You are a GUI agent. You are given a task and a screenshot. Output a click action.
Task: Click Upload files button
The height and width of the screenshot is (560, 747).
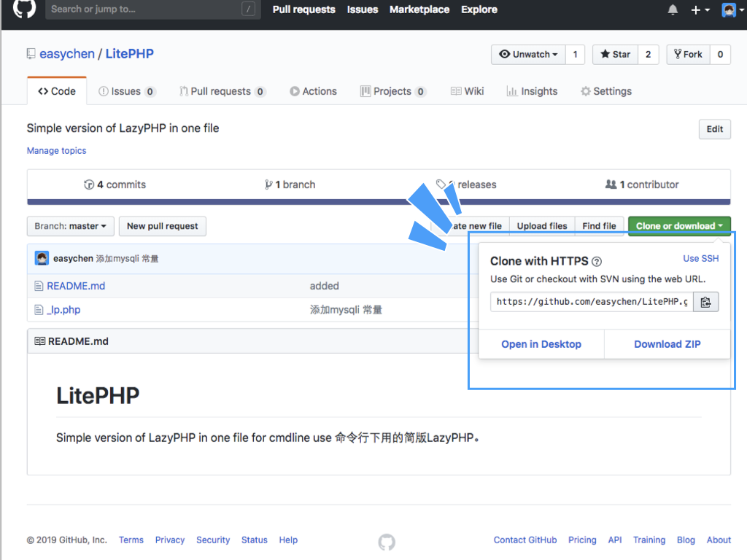(x=542, y=226)
